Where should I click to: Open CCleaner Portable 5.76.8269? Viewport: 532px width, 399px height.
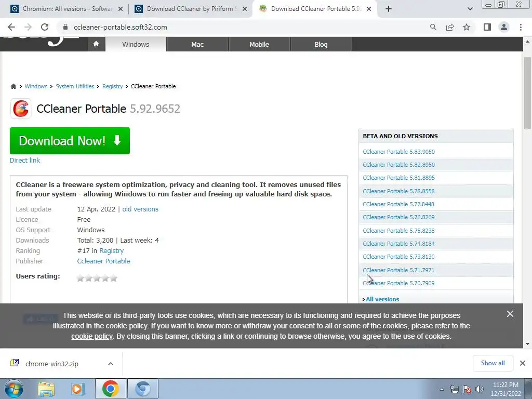point(398,217)
